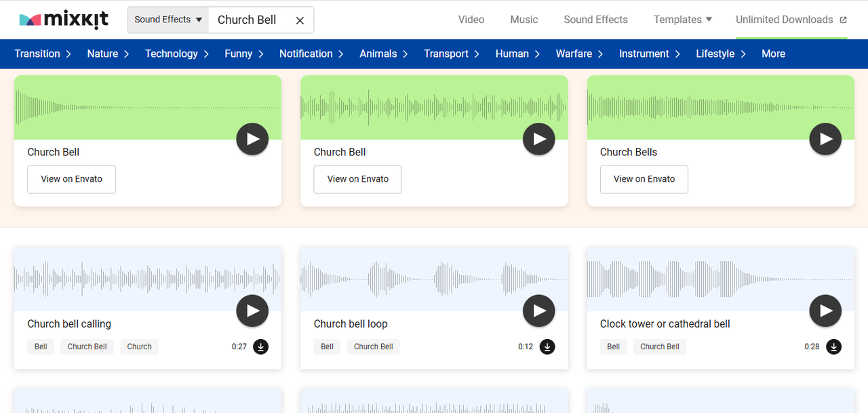This screenshot has height=413, width=868.
Task: View the first Church Bell on Envato
Action: pos(71,179)
